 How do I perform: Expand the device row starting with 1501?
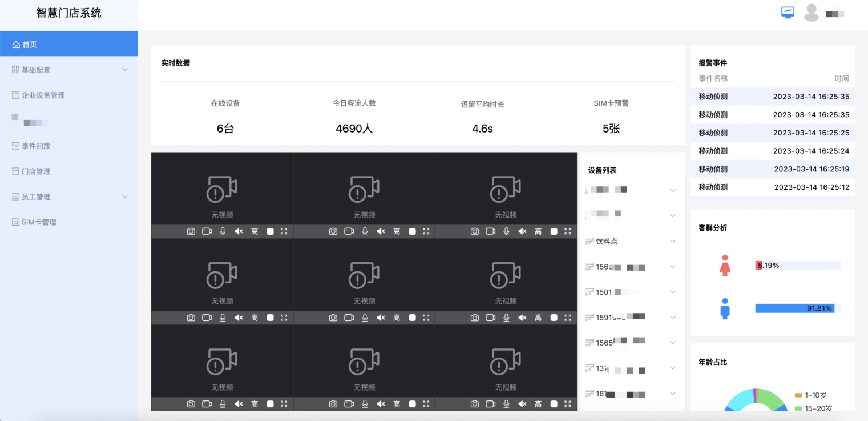(672, 292)
